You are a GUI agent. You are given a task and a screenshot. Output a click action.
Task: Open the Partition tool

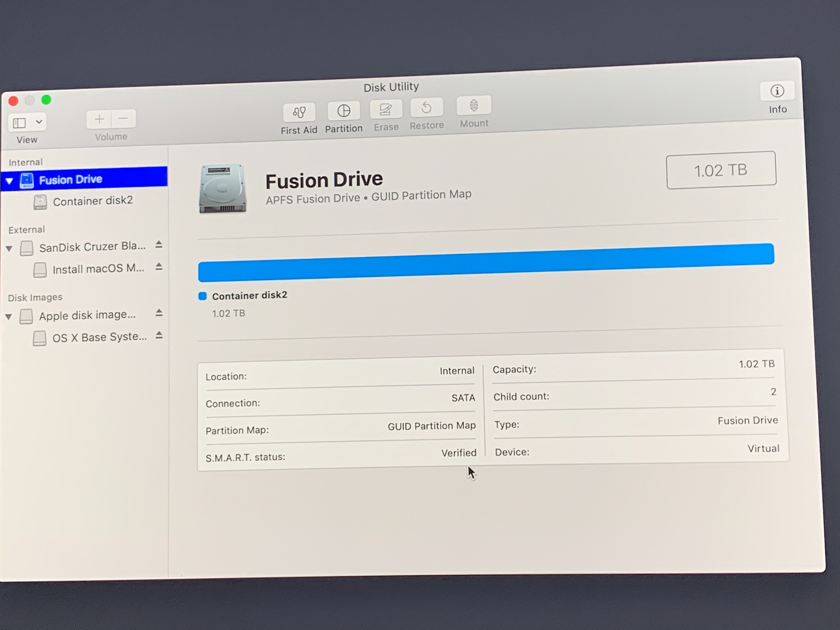click(x=343, y=111)
